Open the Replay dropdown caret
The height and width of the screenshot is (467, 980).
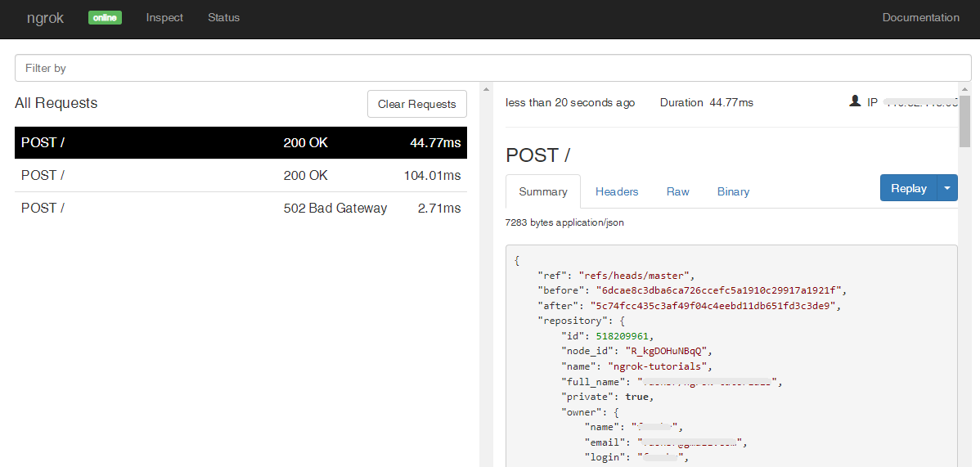click(947, 188)
